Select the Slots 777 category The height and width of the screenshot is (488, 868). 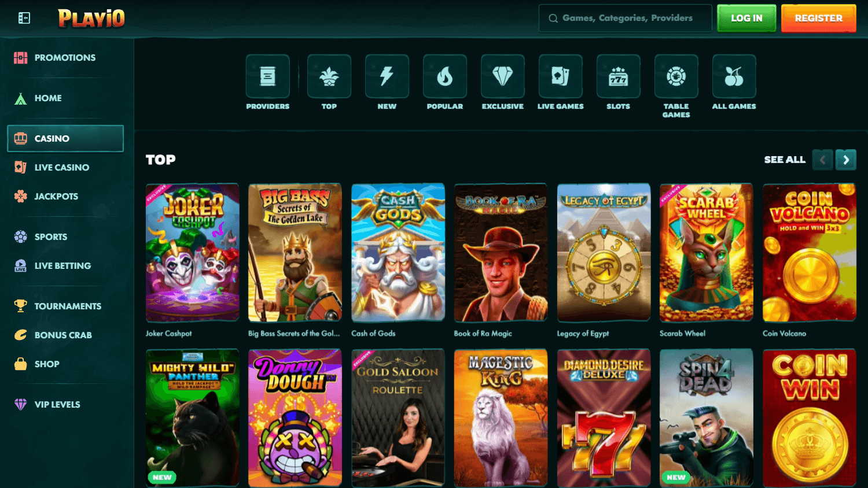click(x=619, y=76)
